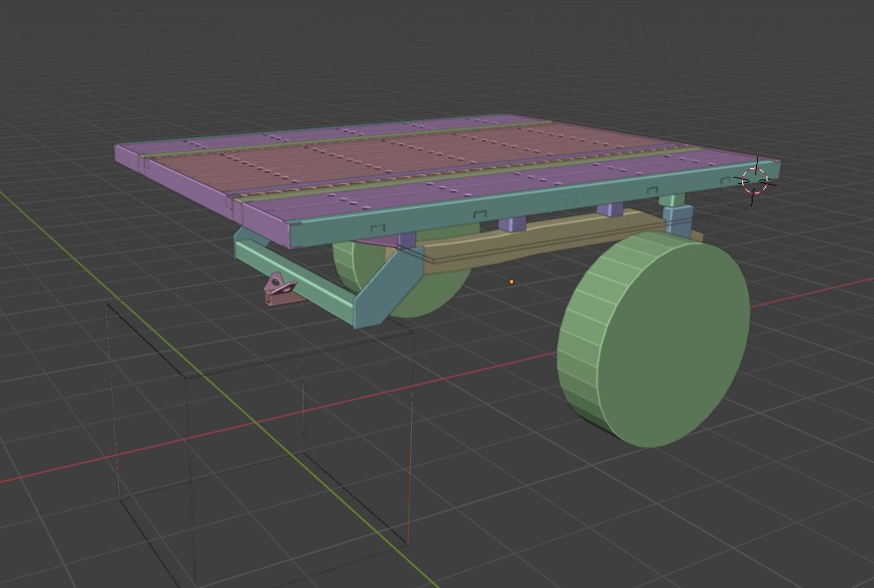This screenshot has height=588, width=874.
Task: Select the teal angled drawbar brace
Action: click(x=388, y=288)
